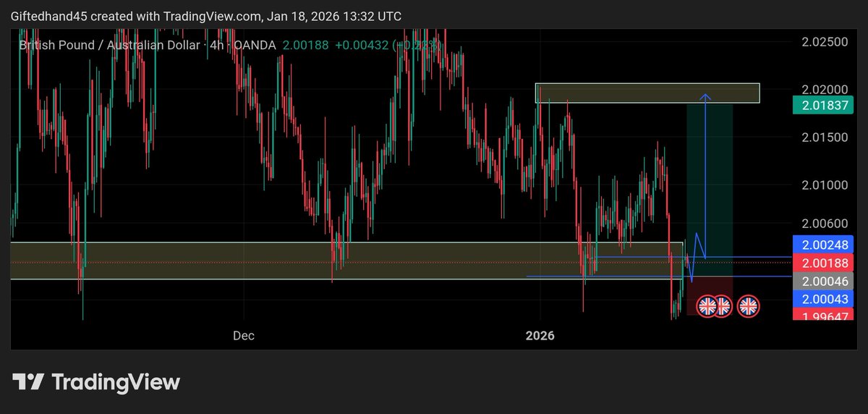Select the green 2.01837 take-profit price label
The image size is (868, 414).
[823, 106]
